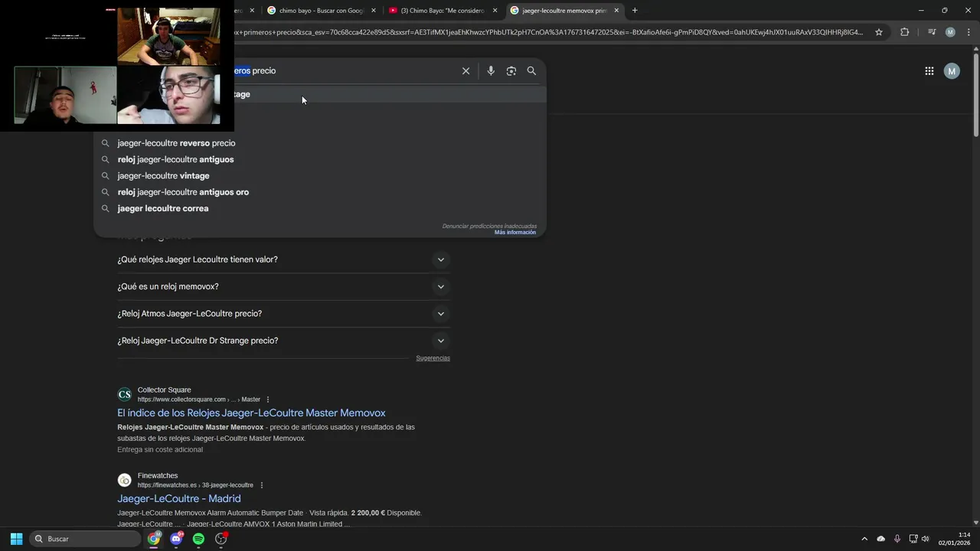The height and width of the screenshot is (551, 980).
Task: Open 'El índice de los Relojes Jaeger-LeCoultre Master Memovox'
Action: (251, 413)
